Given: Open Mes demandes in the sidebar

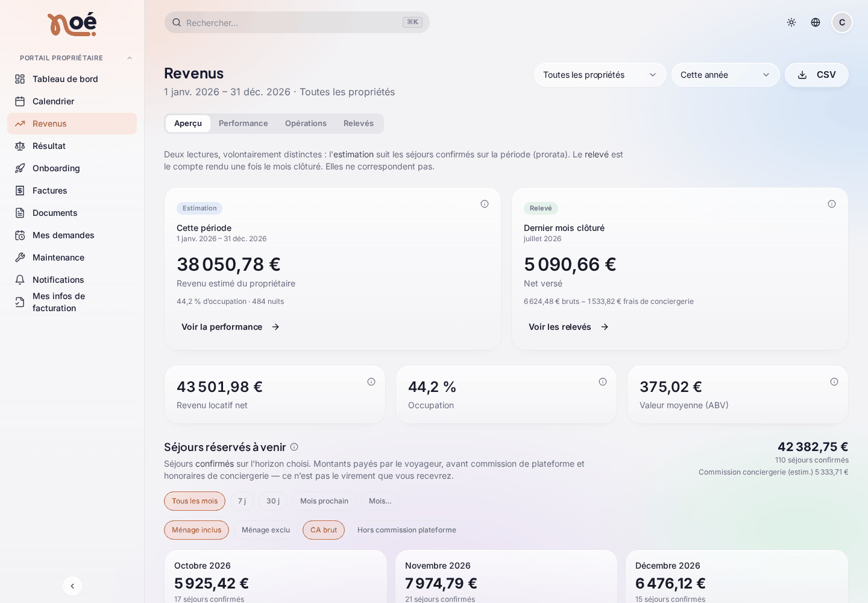Looking at the screenshot, I should tap(72, 235).
